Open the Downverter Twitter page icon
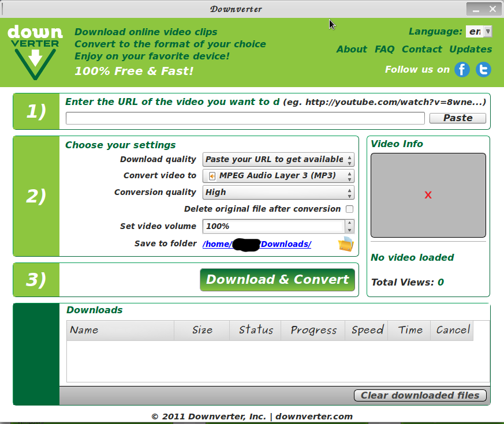 483,70
